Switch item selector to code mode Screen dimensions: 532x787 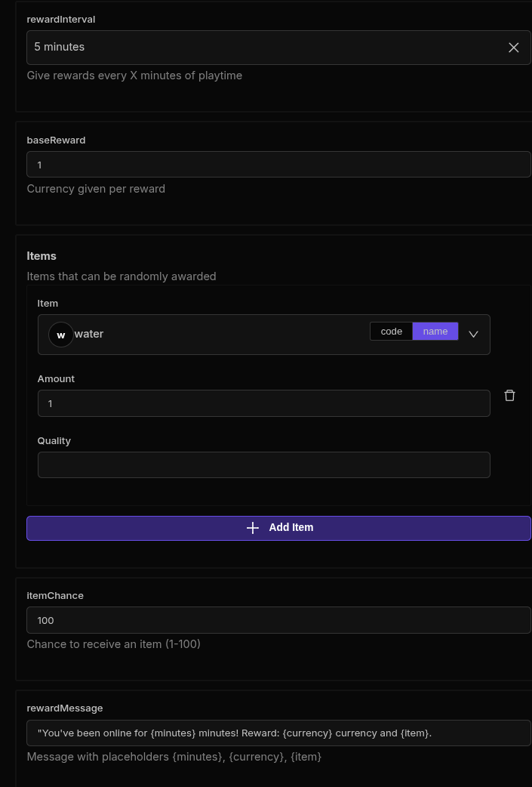tap(391, 332)
